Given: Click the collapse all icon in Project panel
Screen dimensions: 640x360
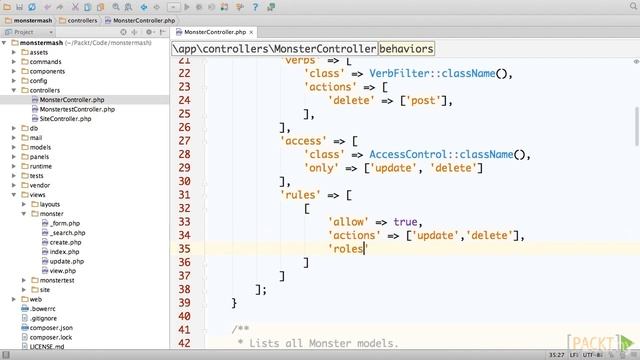Looking at the screenshot, I should point(134,32).
